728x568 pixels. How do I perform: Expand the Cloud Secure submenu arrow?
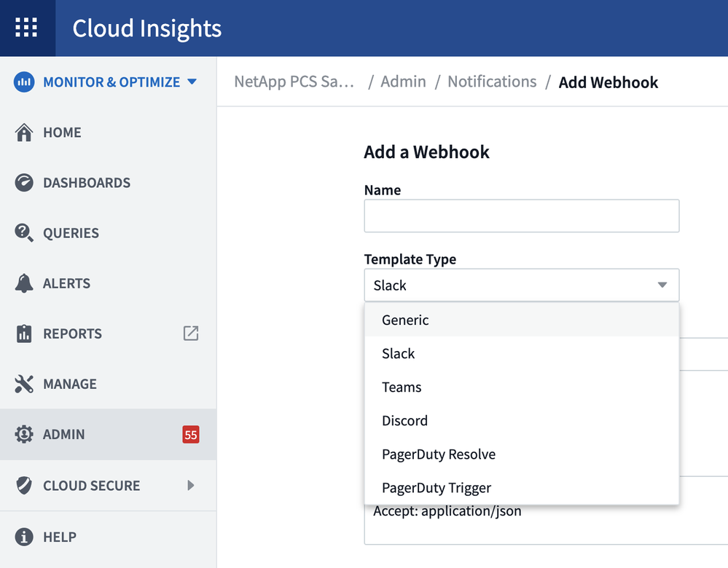click(x=191, y=485)
